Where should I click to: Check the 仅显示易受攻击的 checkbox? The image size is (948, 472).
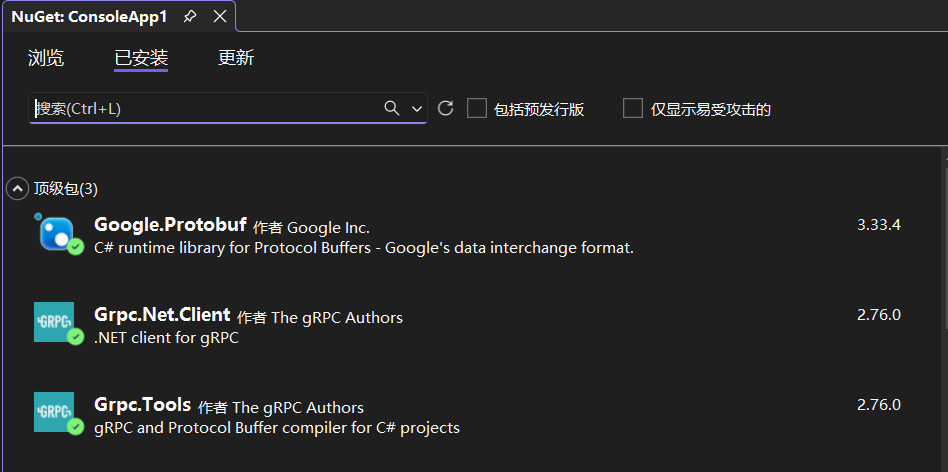(x=632, y=108)
